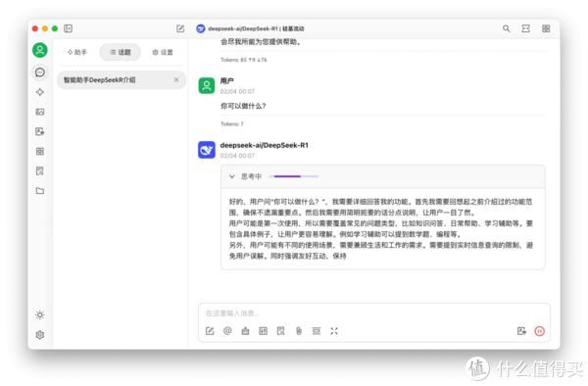Click the green 用户 message avatar

207,86
